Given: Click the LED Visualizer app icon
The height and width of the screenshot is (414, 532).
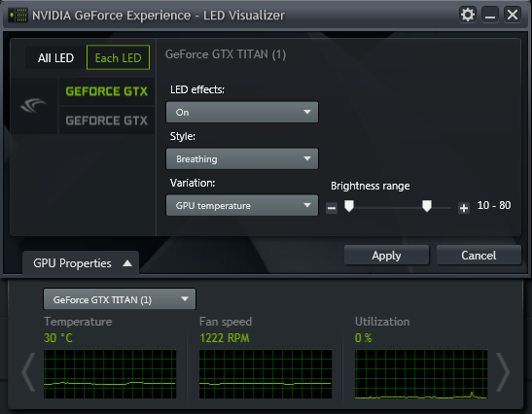Looking at the screenshot, I should click(18, 16).
